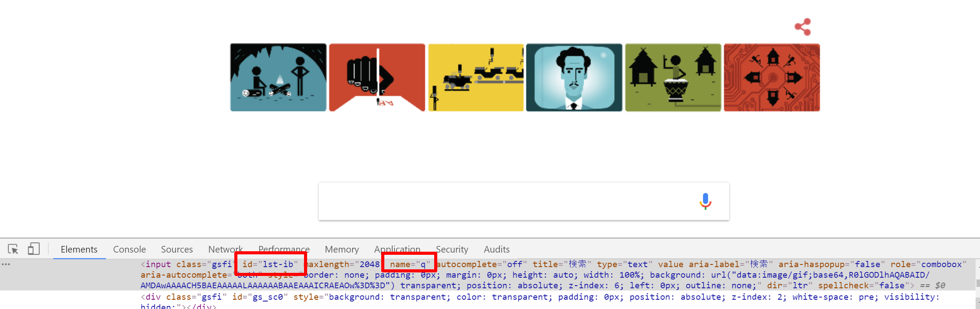Click the type="text" attribute
This screenshot has width=980, height=309.
pos(625,264)
